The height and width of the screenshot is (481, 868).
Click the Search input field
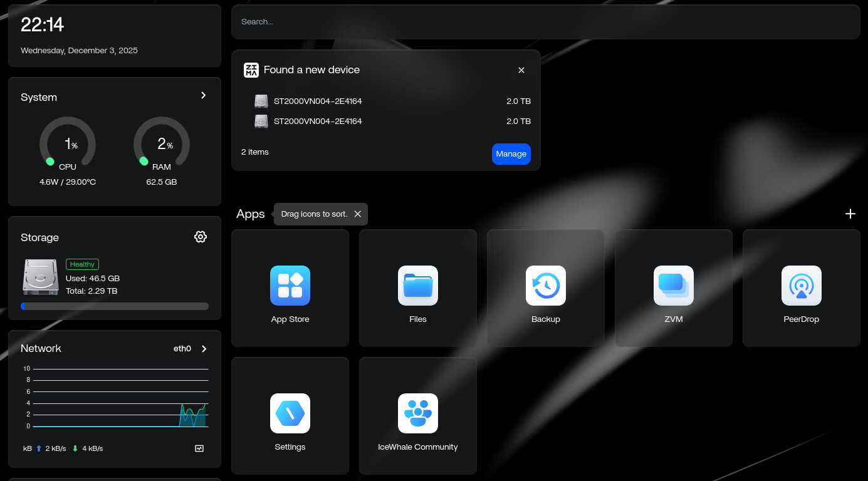pos(545,22)
